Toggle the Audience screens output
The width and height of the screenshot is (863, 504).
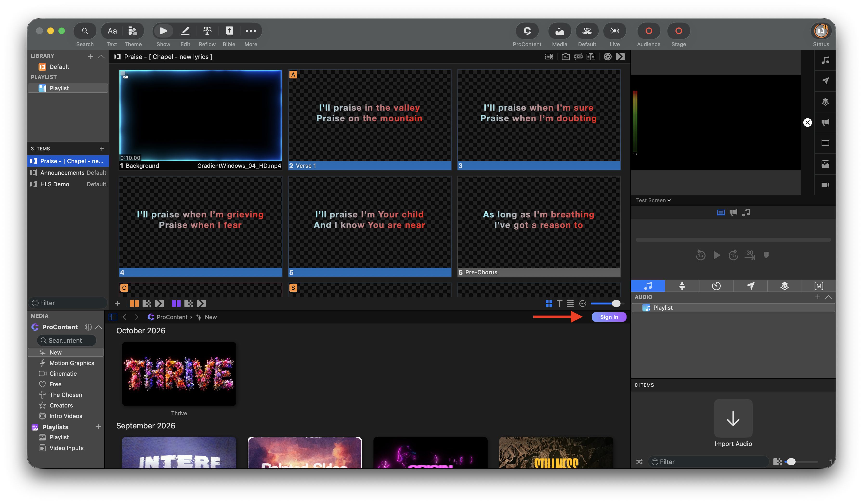pyautogui.click(x=649, y=31)
